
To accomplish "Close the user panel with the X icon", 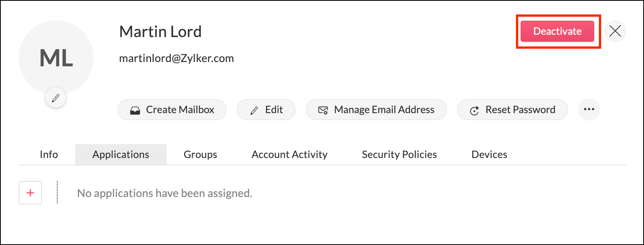I will 615,31.
